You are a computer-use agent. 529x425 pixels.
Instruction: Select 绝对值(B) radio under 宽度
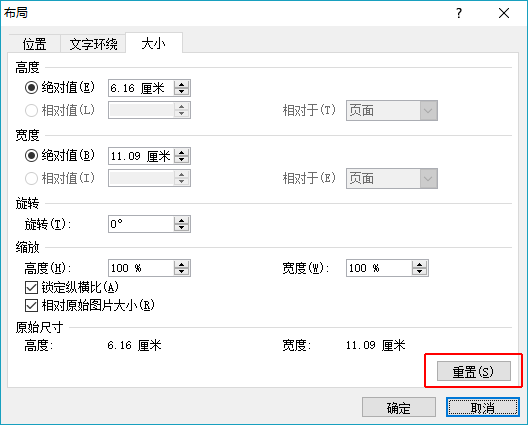pos(60,156)
